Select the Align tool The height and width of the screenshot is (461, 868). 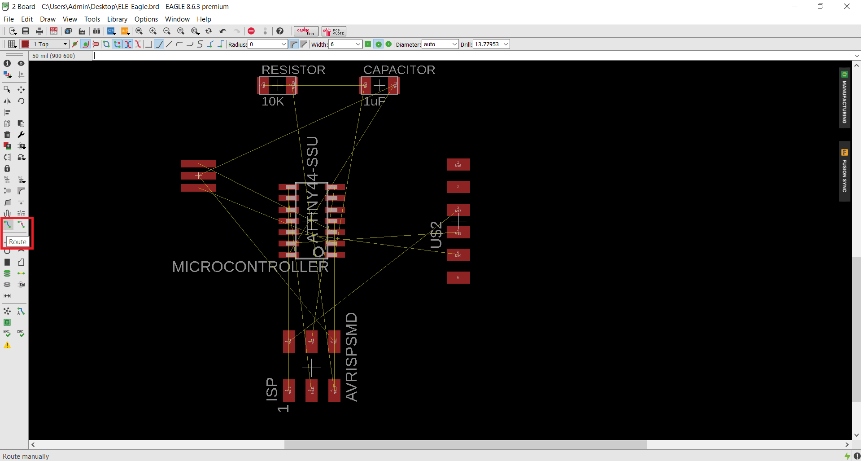pos(7,112)
